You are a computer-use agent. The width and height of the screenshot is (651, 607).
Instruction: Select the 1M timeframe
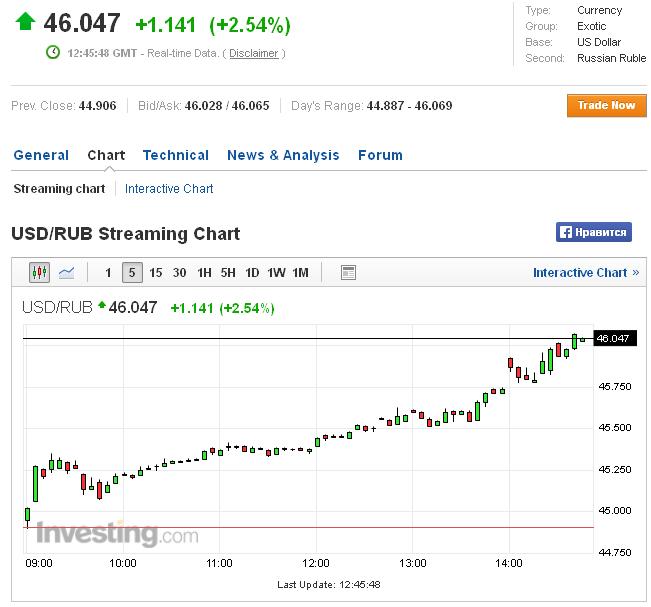[x=301, y=273]
